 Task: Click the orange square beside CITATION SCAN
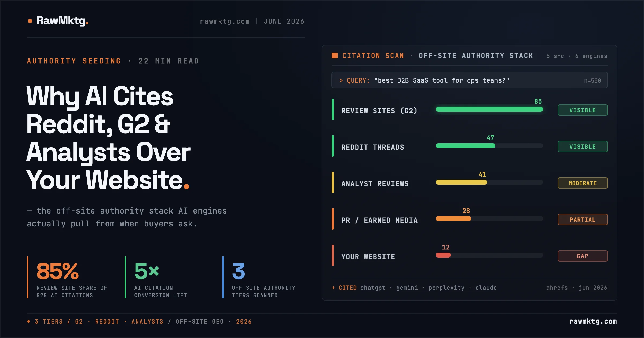[x=335, y=56]
